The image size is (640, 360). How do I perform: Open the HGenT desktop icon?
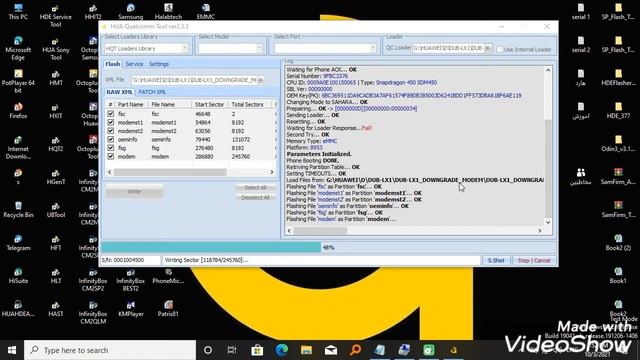56,177
